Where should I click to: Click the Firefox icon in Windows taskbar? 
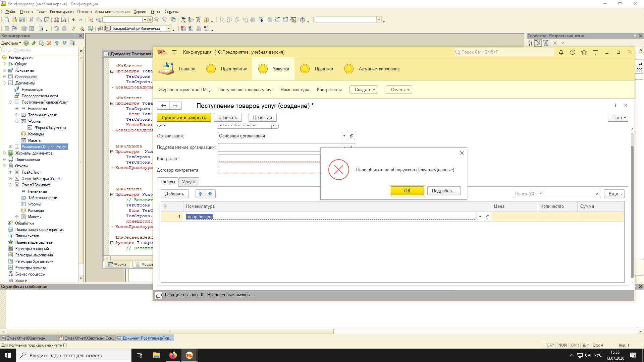[173, 355]
